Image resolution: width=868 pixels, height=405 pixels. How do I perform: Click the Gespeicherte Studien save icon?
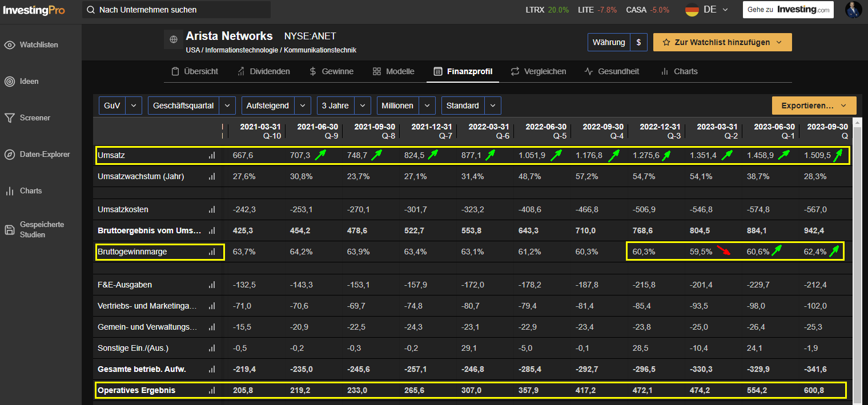(10, 230)
